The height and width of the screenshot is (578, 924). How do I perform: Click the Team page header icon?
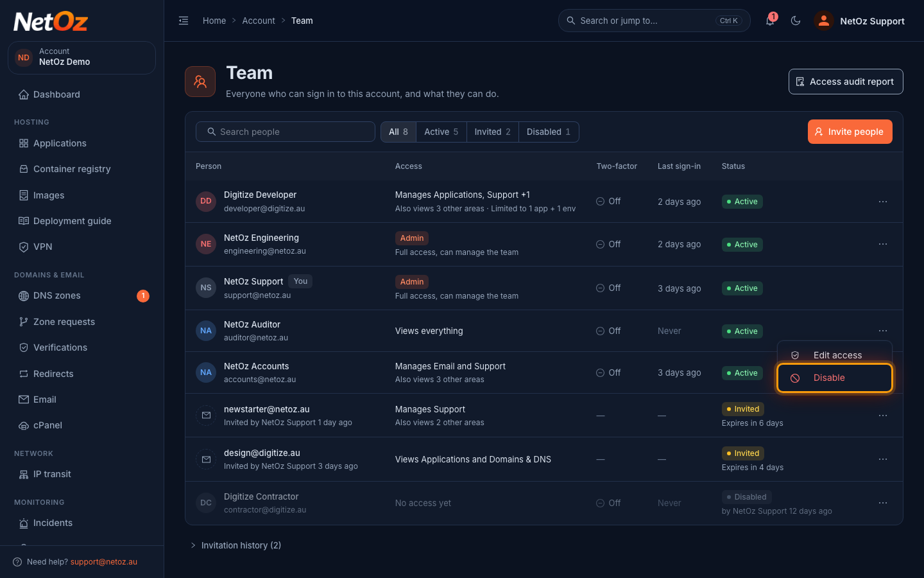coord(200,82)
